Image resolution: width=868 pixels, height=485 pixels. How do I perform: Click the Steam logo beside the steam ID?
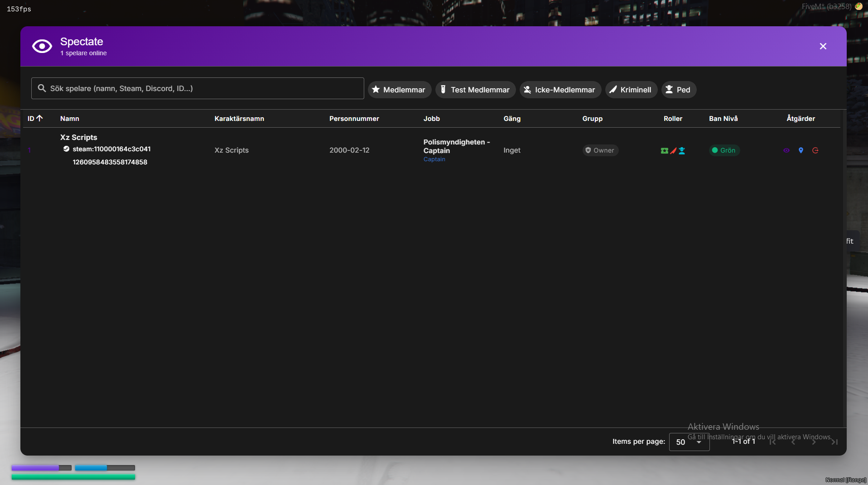coord(66,149)
